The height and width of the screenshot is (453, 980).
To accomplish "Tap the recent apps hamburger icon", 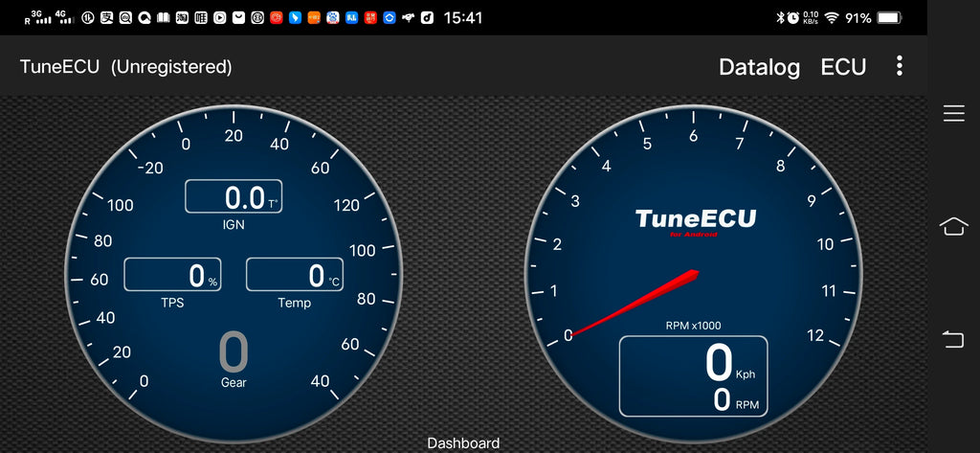I will tap(954, 113).
